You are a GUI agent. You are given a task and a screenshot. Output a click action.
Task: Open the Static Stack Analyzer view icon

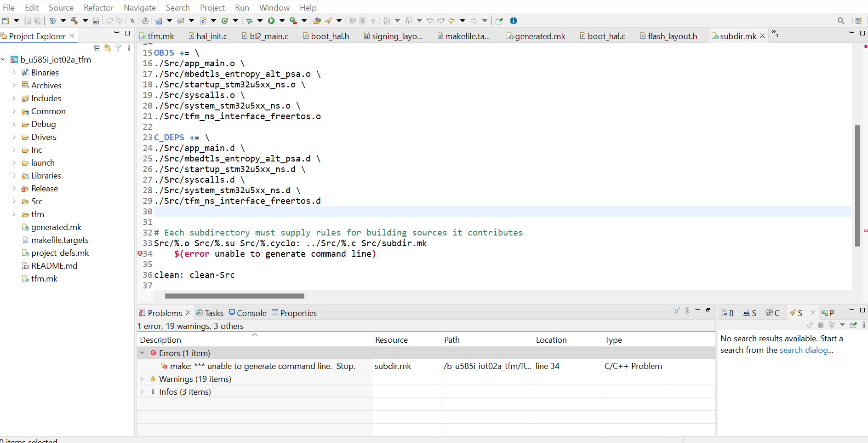point(749,312)
